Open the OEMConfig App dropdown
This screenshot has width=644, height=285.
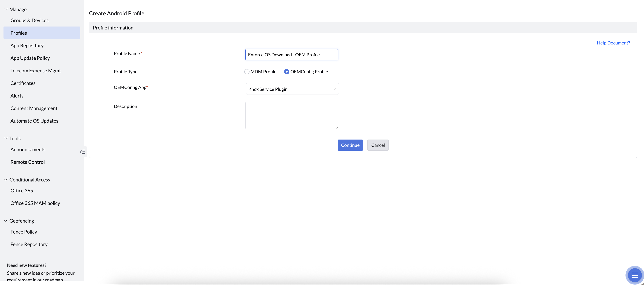tap(292, 89)
